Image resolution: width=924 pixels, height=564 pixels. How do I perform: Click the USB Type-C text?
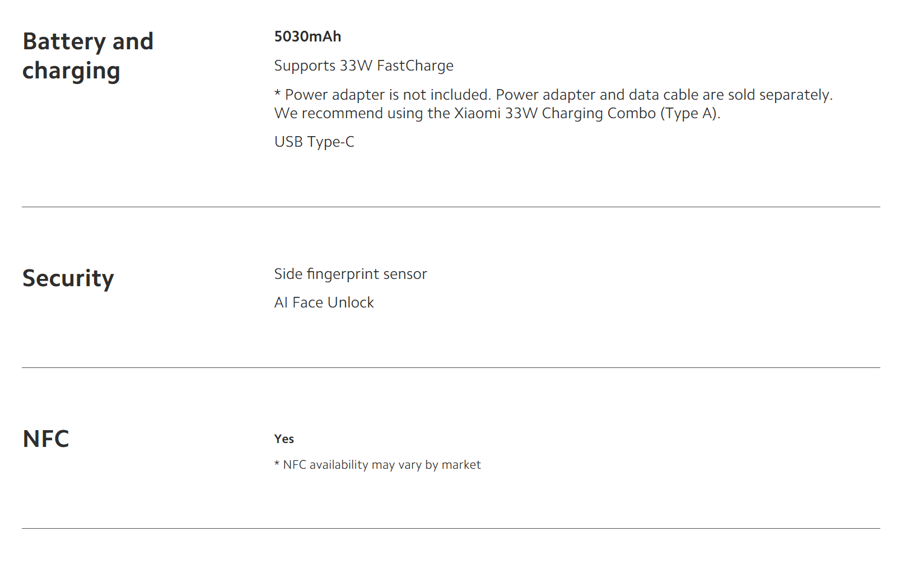pos(314,142)
